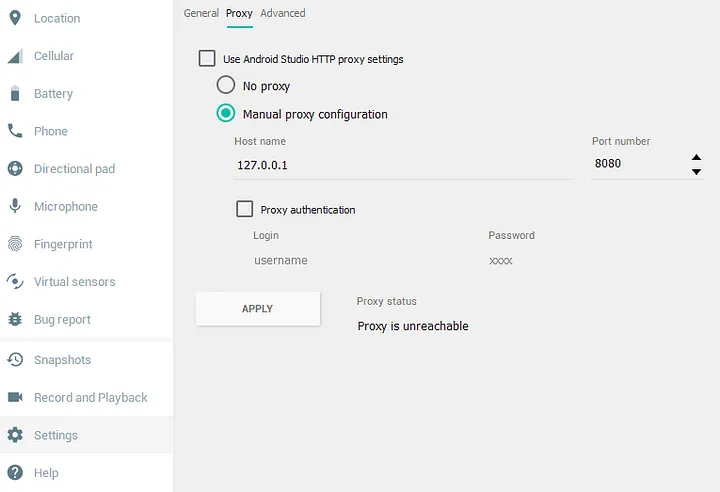
Task: Select the Battery icon in sidebar
Action: [x=15, y=94]
